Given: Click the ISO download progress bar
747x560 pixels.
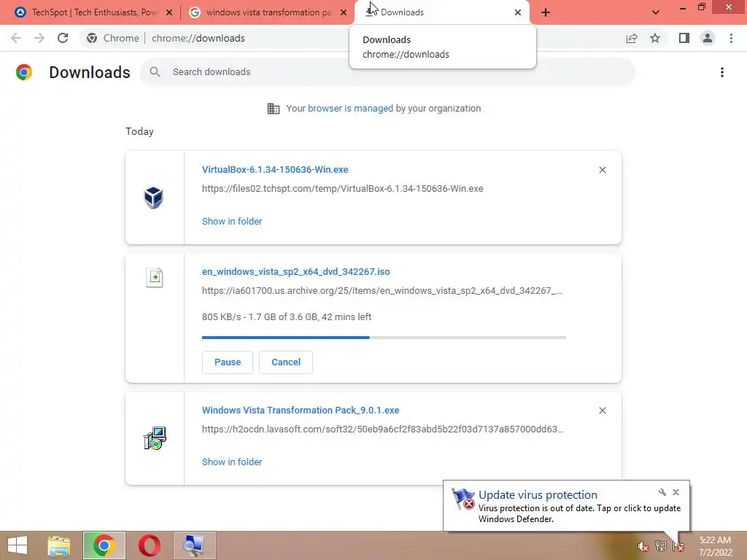Looking at the screenshot, I should tap(384, 338).
